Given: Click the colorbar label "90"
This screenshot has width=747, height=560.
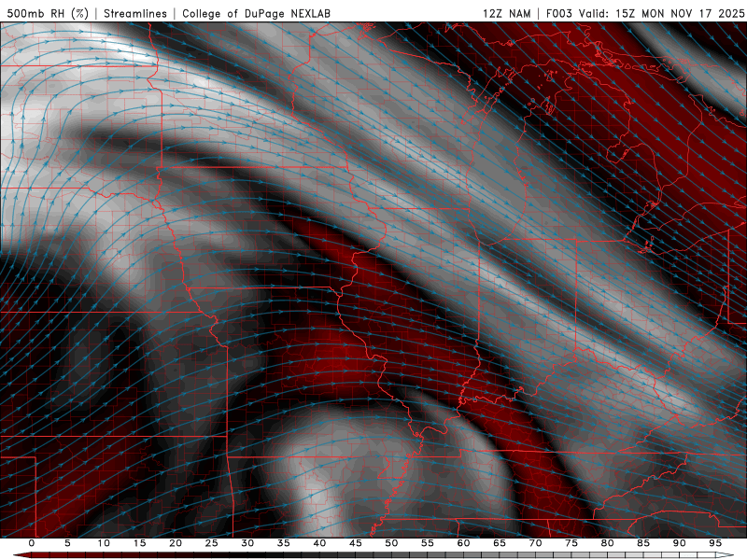Looking at the screenshot, I should coord(679,543).
